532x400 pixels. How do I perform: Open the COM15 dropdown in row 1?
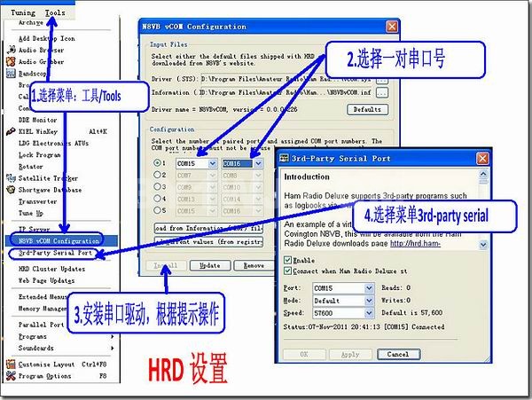coord(213,163)
